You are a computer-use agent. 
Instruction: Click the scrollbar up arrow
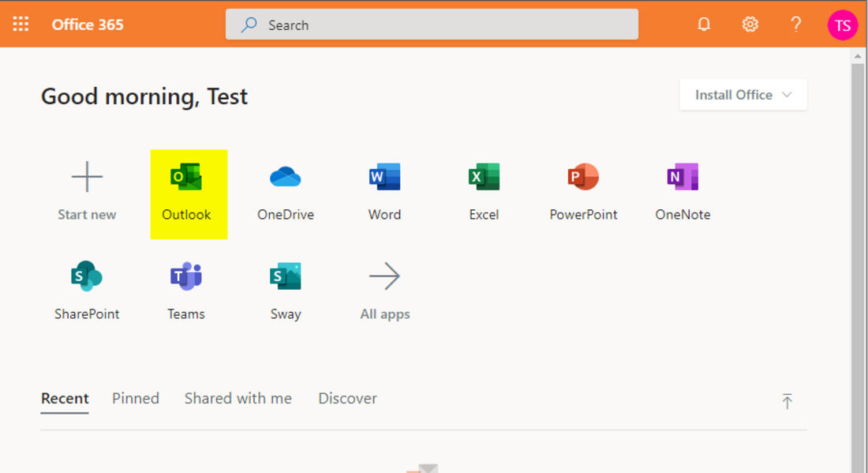(858, 56)
